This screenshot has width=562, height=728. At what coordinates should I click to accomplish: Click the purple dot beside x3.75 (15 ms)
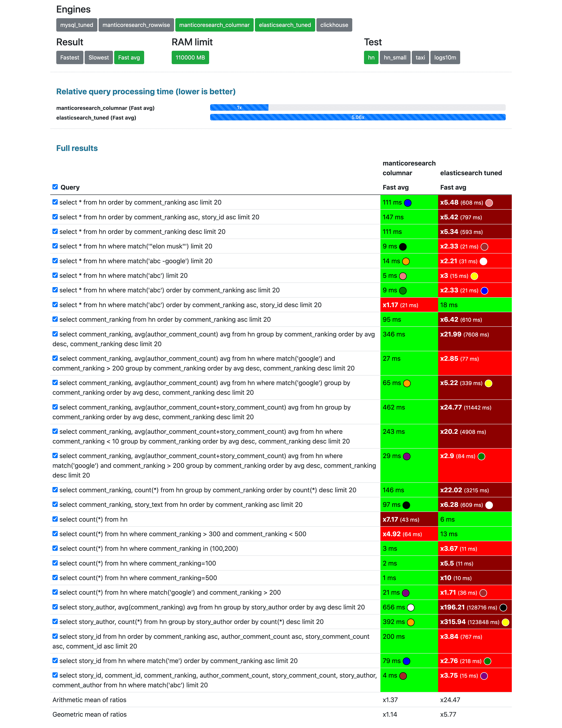point(484,676)
